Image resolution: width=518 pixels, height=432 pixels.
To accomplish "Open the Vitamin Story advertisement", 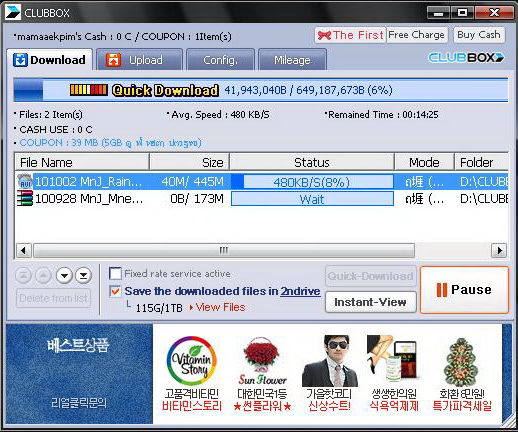I will pos(192,373).
